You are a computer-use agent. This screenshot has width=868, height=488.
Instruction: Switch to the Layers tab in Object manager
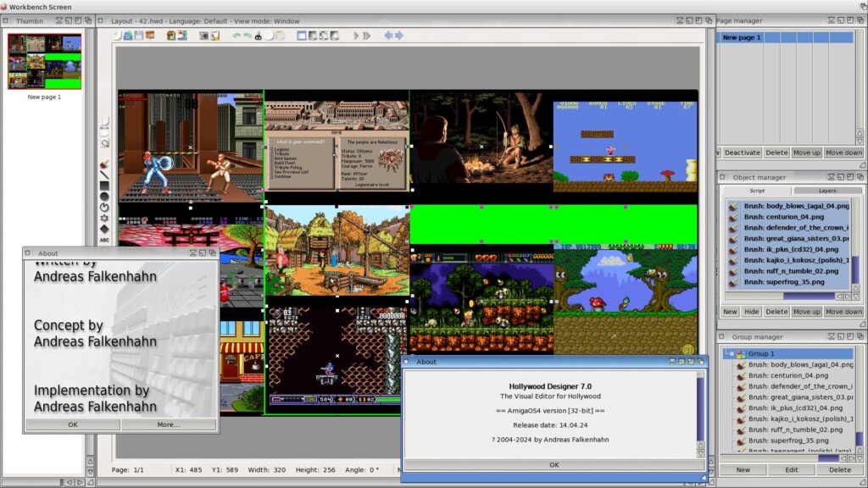coord(827,191)
